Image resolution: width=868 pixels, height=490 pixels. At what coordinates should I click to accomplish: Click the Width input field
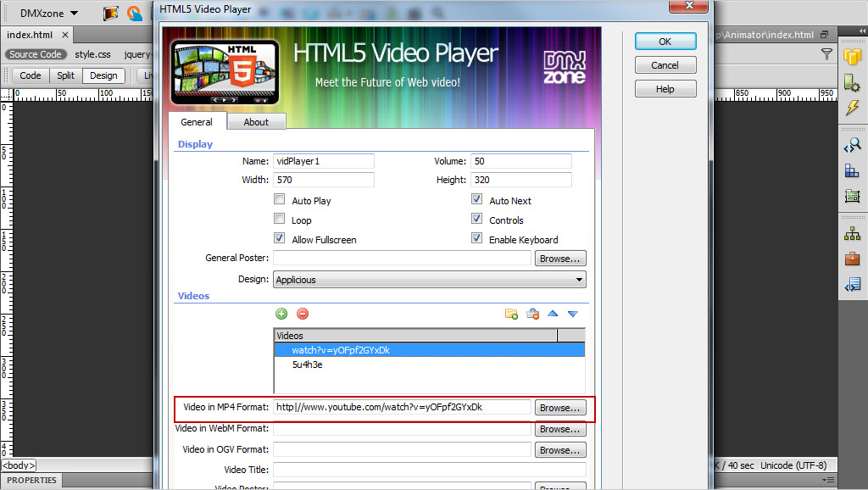point(324,180)
